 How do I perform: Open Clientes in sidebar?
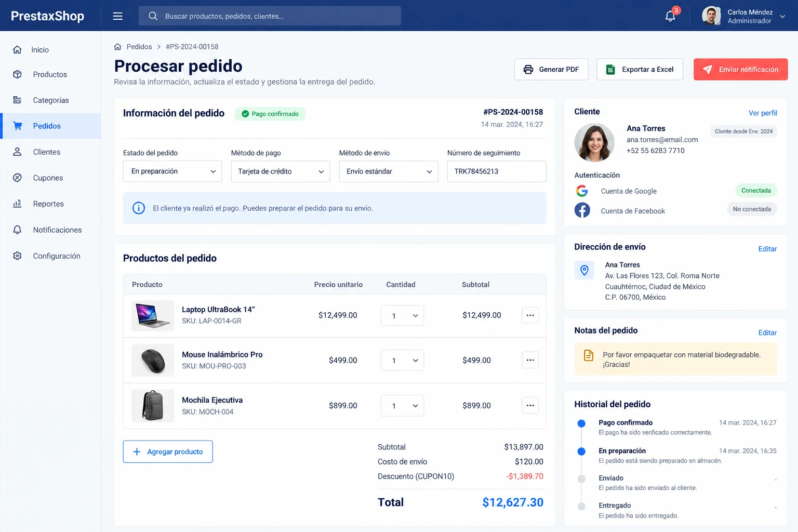[x=50, y=152]
